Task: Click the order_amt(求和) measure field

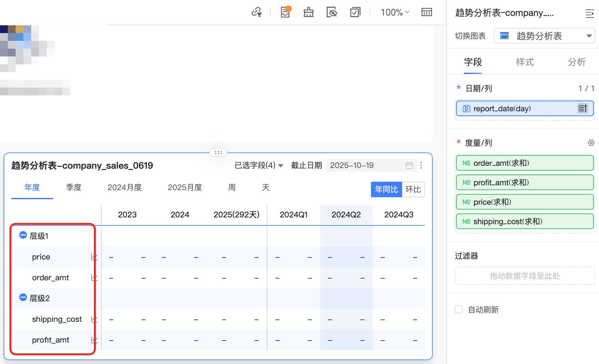Action: coord(525,163)
